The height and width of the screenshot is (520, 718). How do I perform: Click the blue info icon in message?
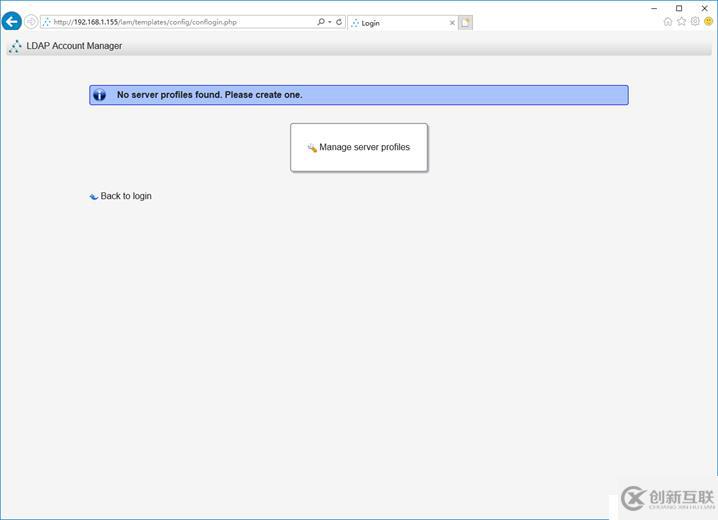[99, 95]
